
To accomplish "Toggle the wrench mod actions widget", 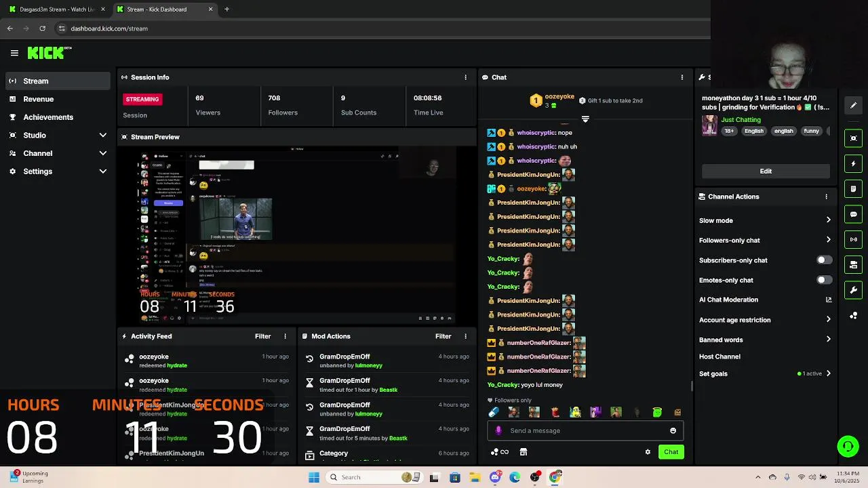I will point(854,290).
